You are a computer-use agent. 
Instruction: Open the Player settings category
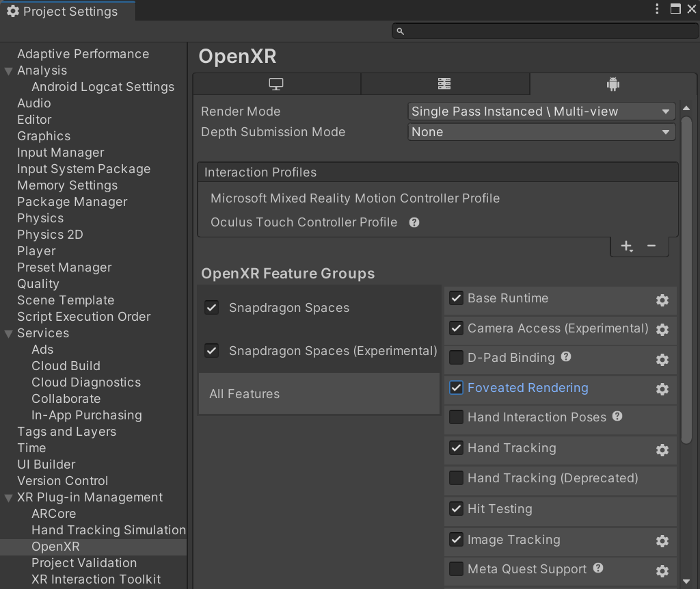tap(37, 251)
